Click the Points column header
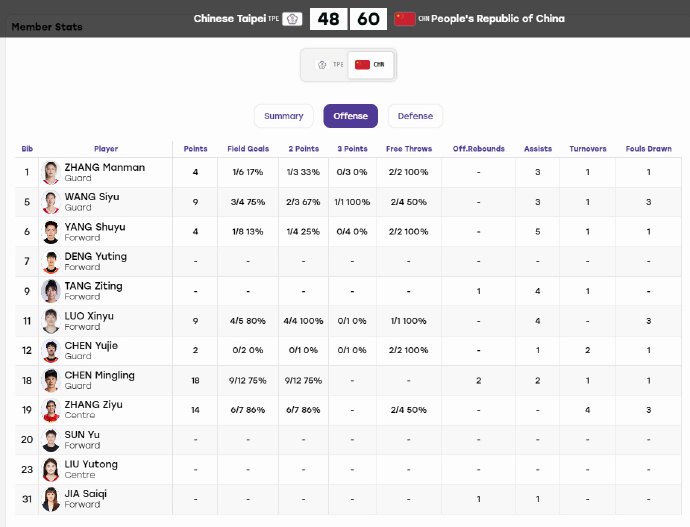This screenshot has width=690, height=527. point(195,149)
